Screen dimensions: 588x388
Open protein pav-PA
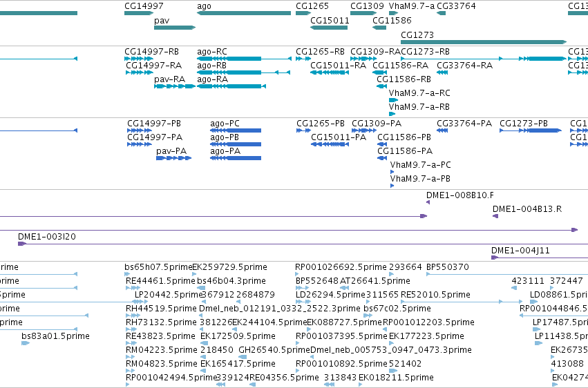coord(171,151)
